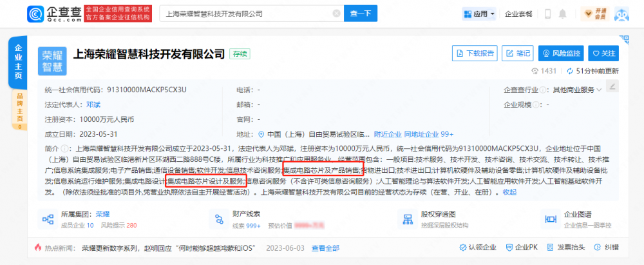Open 附近企业 link

pos(388,134)
